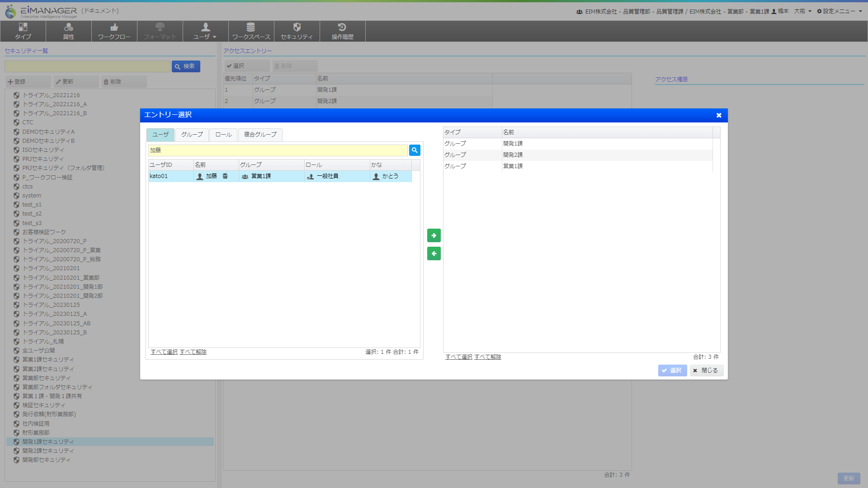Click left pane すべて選択 link

click(x=164, y=352)
